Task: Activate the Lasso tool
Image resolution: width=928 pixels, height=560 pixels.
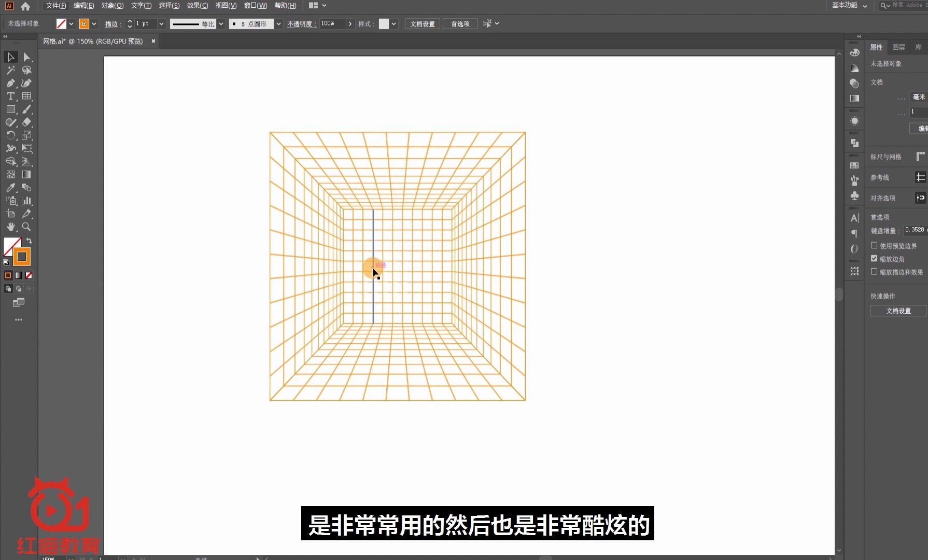Action: coord(26,70)
